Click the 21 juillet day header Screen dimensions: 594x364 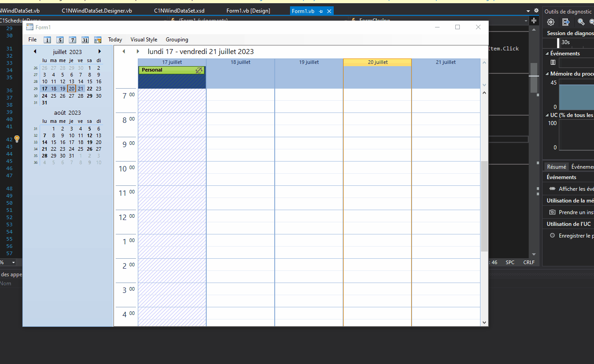446,62
